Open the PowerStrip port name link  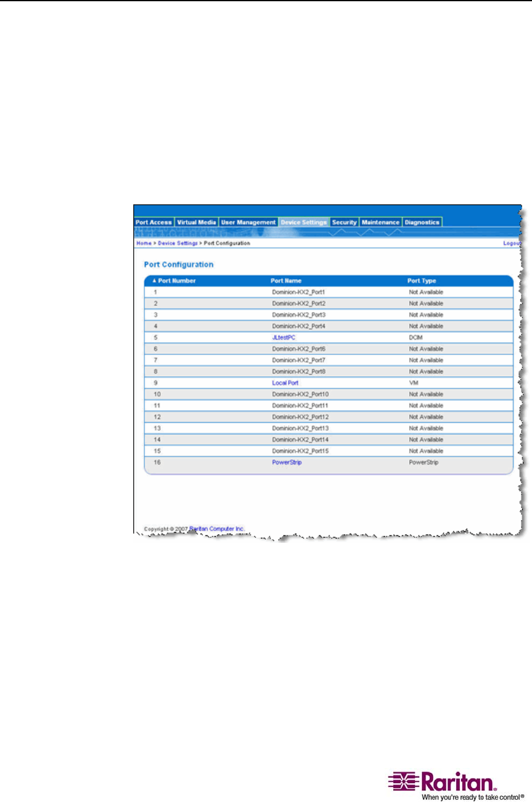point(287,462)
